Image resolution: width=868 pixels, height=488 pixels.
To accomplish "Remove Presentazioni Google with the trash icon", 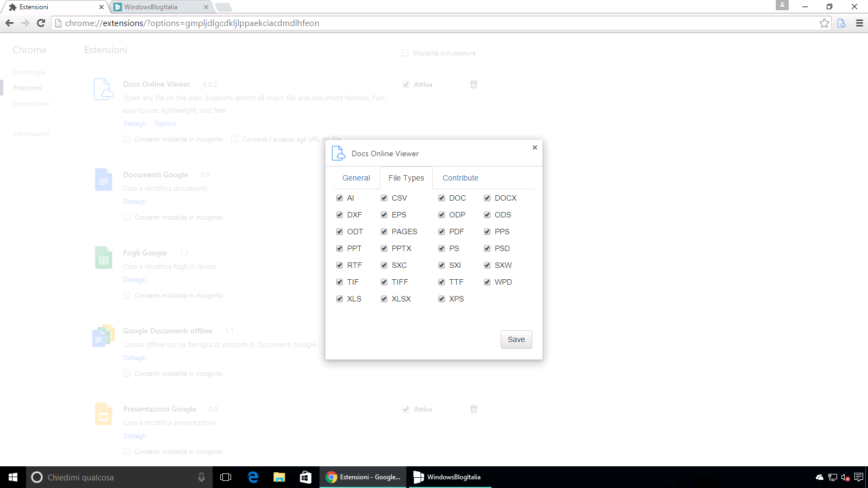I will 474,409.
